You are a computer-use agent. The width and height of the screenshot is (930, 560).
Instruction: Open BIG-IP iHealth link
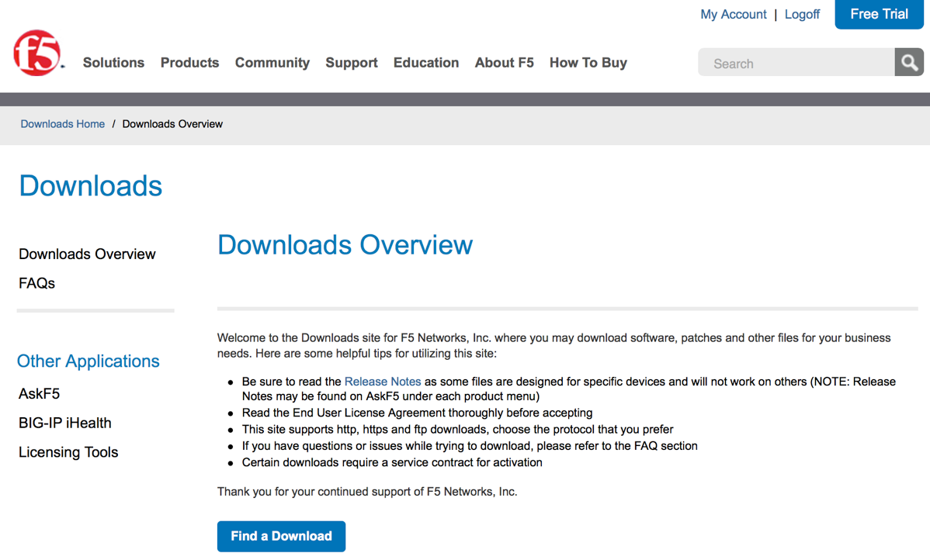click(x=64, y=423)
